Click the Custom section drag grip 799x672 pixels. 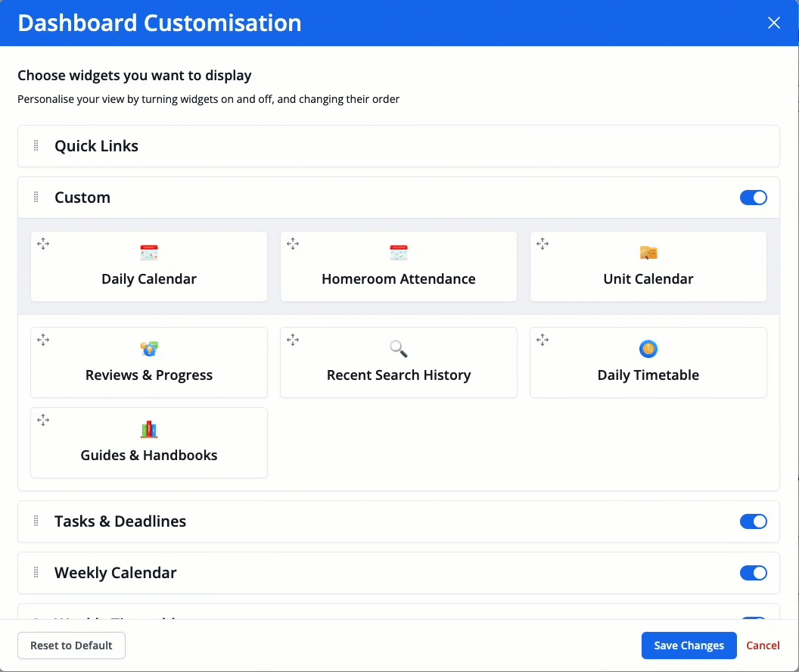pos(36,198)
